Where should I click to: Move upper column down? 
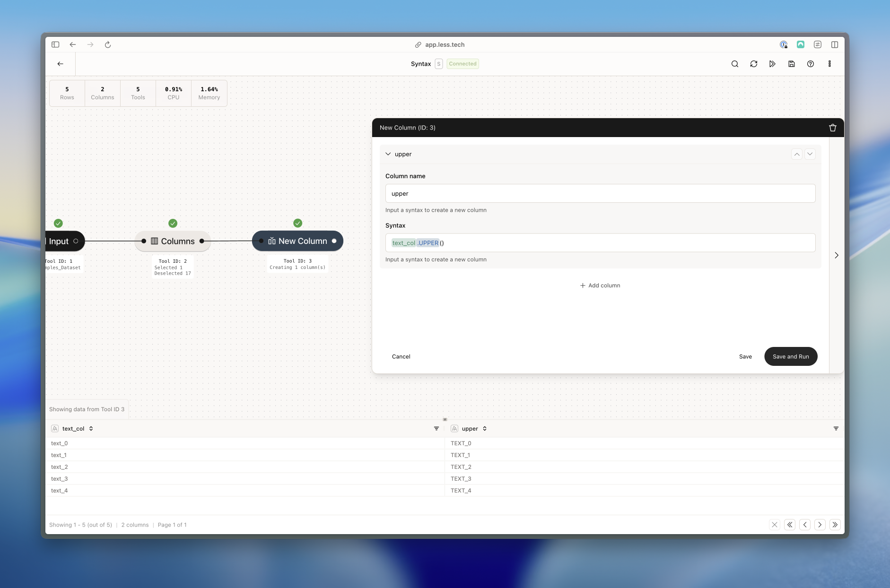(810, 154)
